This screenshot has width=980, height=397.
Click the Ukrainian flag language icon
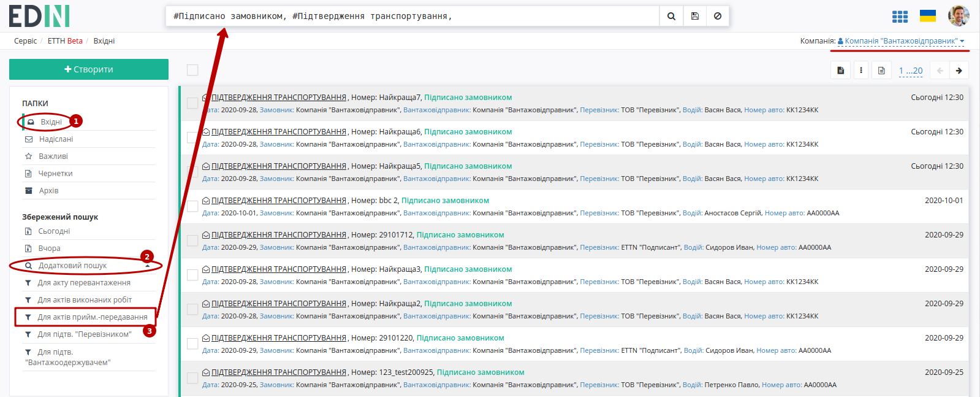[928, 16]
